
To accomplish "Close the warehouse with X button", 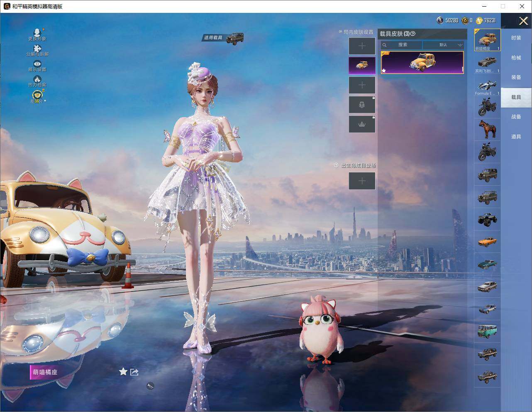I will coord(523,20).
